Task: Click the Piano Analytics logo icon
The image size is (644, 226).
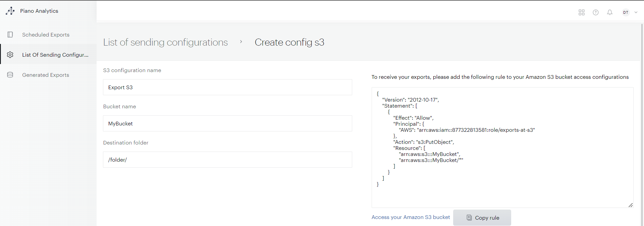Action: click(10, 11)
